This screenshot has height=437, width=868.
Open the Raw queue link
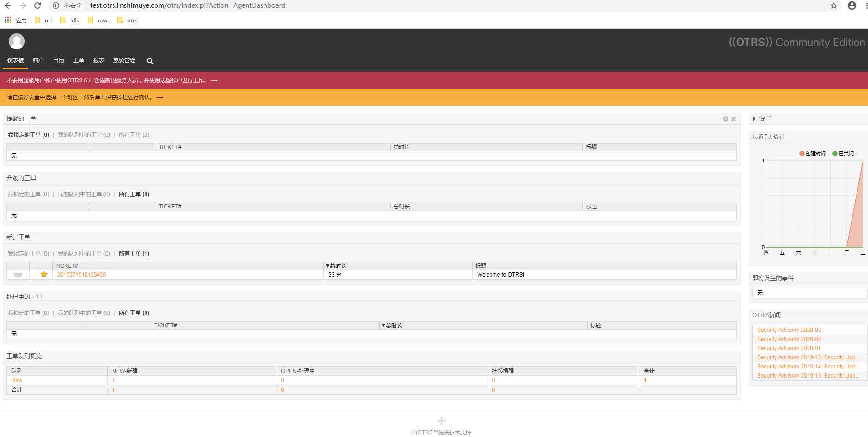coord(17,380)
